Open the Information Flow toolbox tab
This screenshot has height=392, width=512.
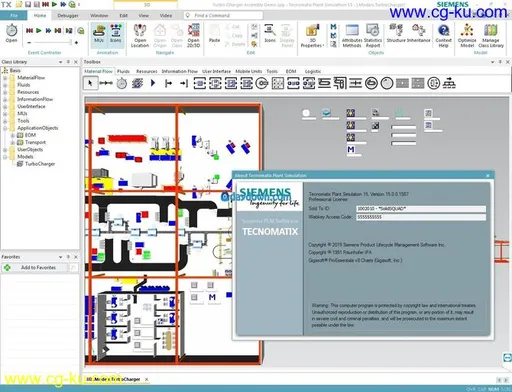(180, 71)
